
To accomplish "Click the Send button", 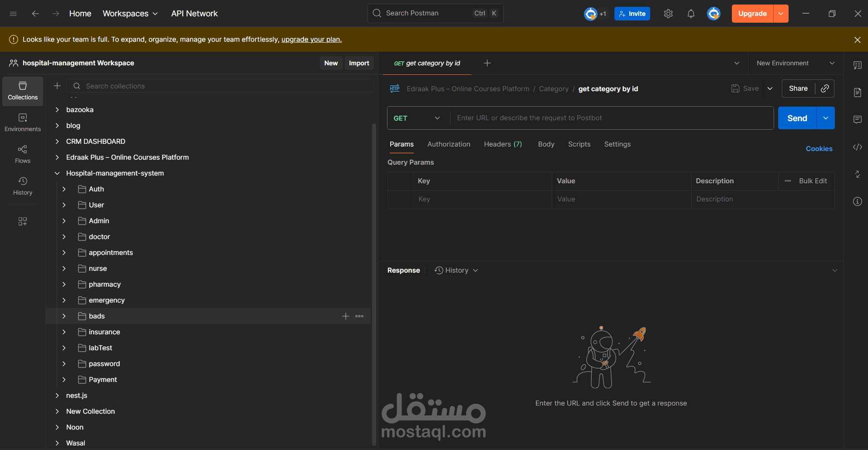I will [797, 118].
